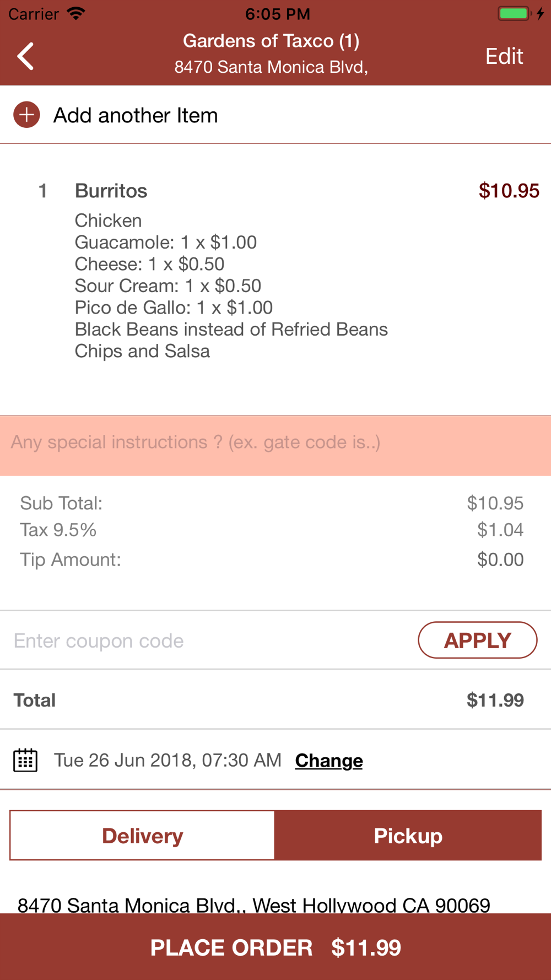Viewport: 551px width, 980px height.
Task: Tap the battery indicator icon
Action: click(x=515, y=13)
